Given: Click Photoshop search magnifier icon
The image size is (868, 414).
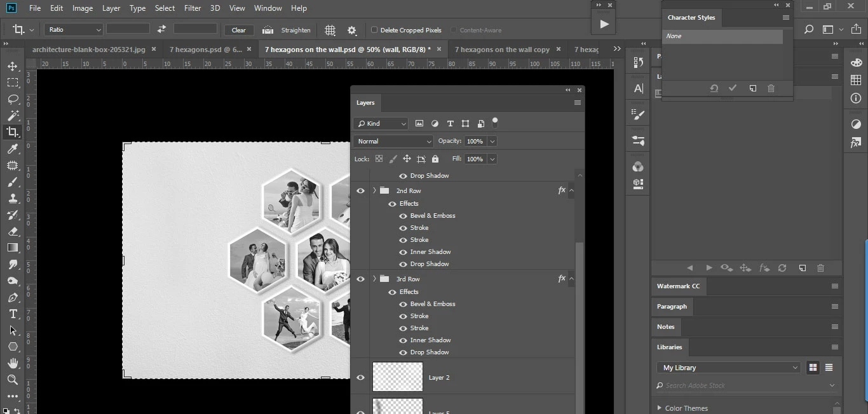Looking at the screenshot, I should [x=808, y=29].
